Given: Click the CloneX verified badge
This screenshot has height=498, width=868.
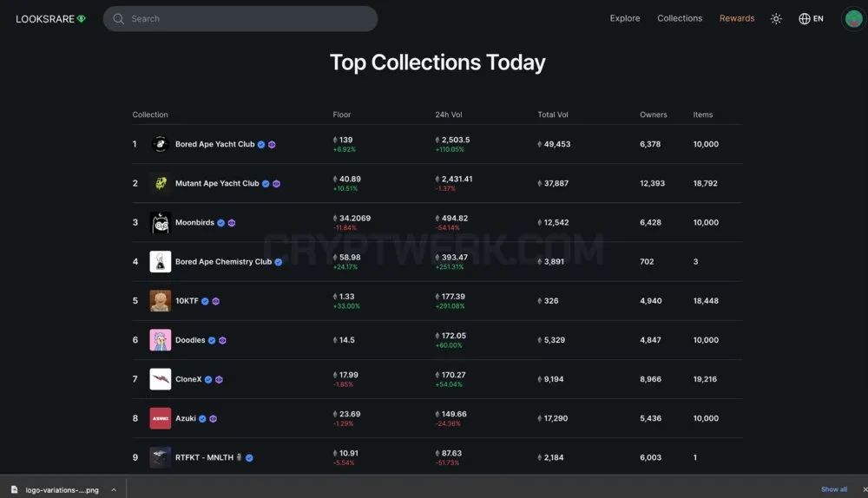Looking at the screenshot, I should coord(208,380).
